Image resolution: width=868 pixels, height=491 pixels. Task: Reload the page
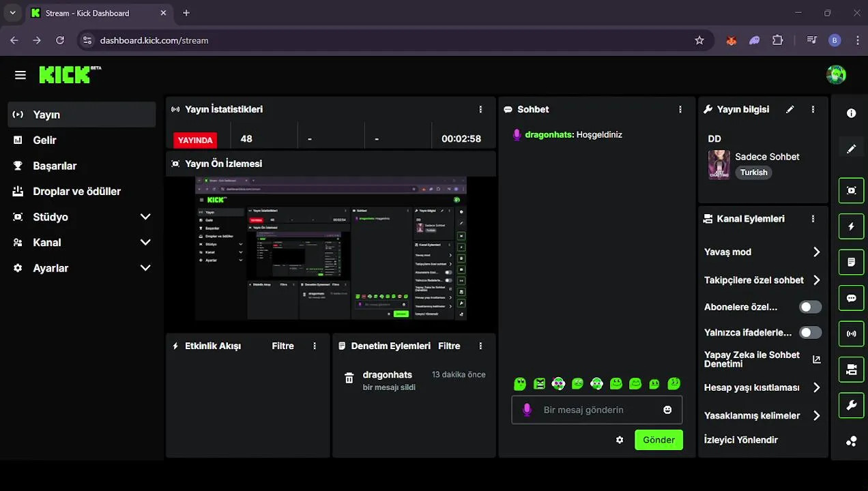pos(60,40)
